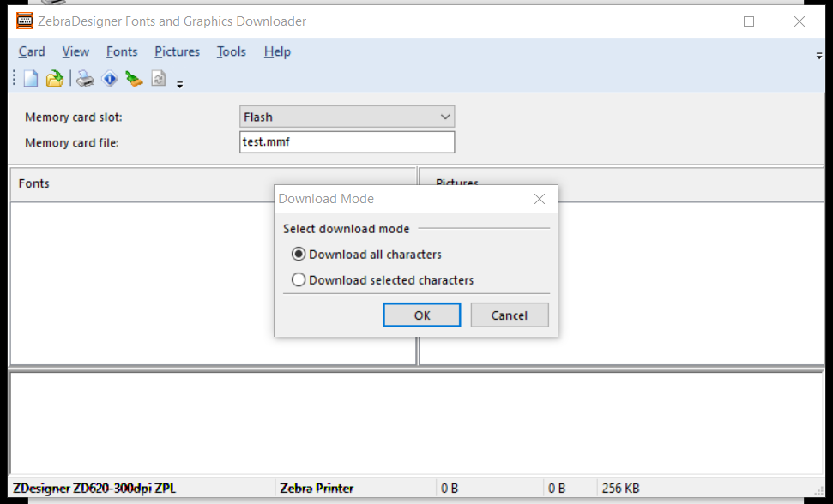This screenshot has width=833, height=504.
Task: Expand the toolbar options overflow arrow
Action: click(179, 84)
